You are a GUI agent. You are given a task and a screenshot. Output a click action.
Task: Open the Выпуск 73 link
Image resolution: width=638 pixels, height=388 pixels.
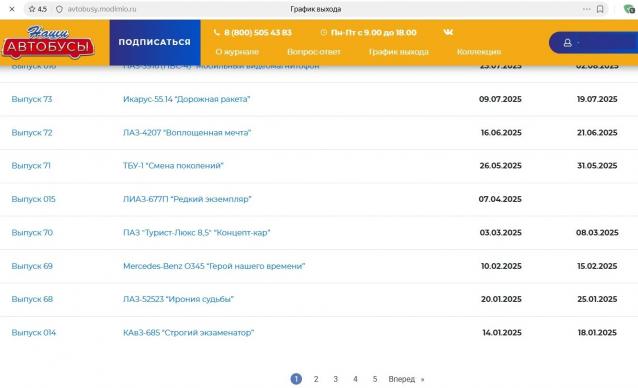pos(32,99)
